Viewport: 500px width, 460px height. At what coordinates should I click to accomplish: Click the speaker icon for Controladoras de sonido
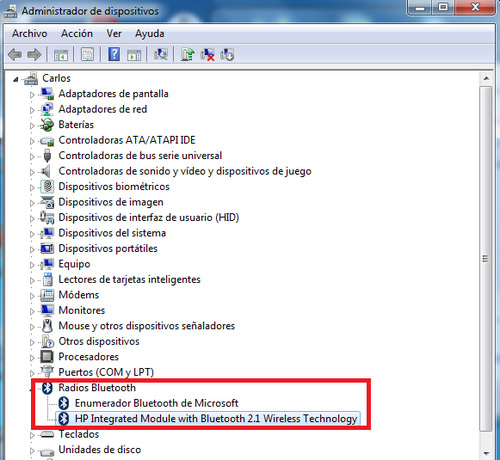(46, 171)
